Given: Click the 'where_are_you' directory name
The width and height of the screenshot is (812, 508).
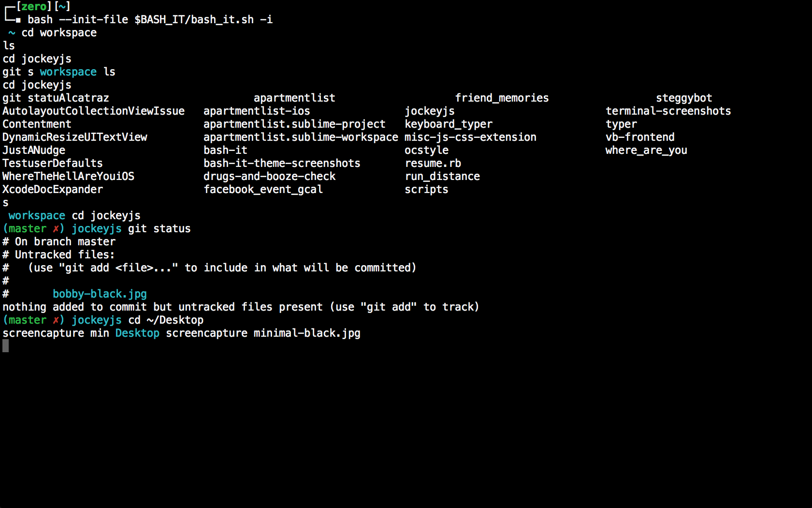Looking at the screenshot, I should coord(646,150).
